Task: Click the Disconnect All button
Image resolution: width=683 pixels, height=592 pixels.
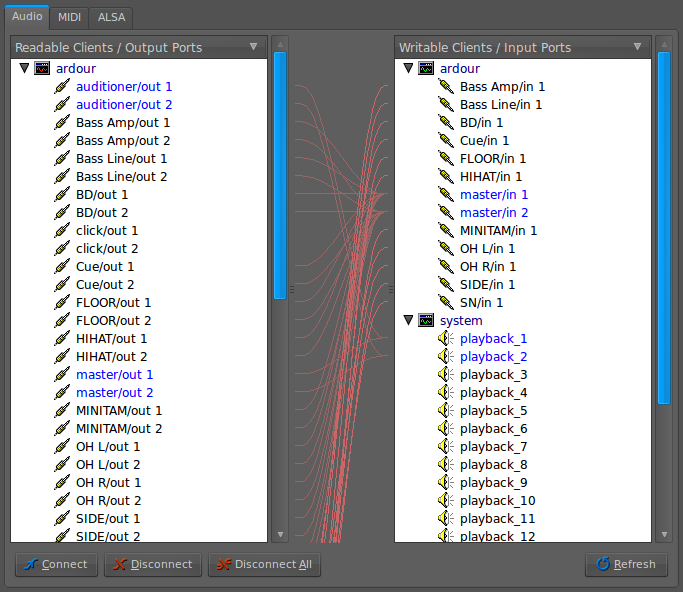Action: (x=264, y=565)
